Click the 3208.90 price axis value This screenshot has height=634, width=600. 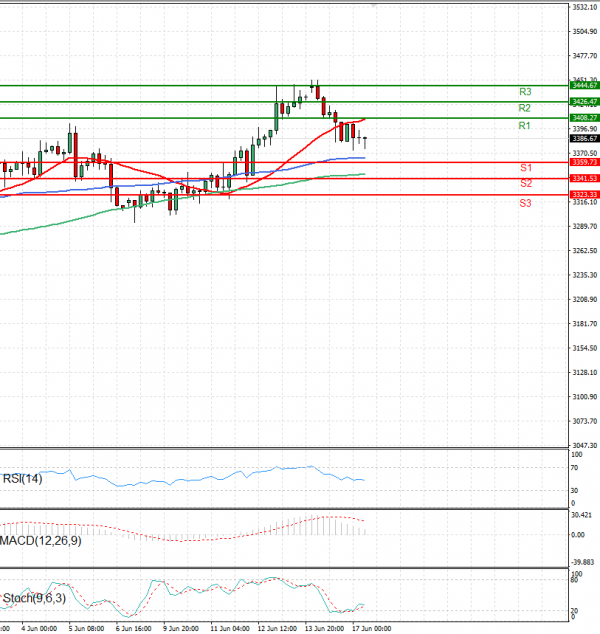[x=585, y=300]
